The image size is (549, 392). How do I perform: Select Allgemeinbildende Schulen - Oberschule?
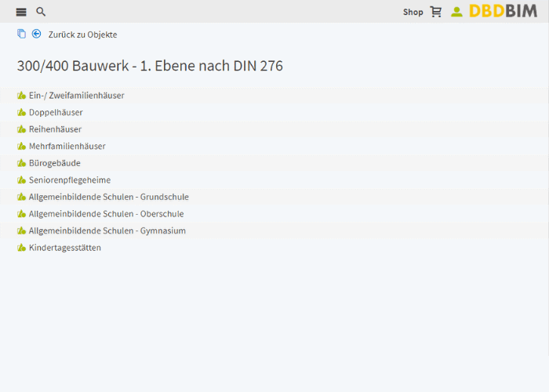click(106, 214)
